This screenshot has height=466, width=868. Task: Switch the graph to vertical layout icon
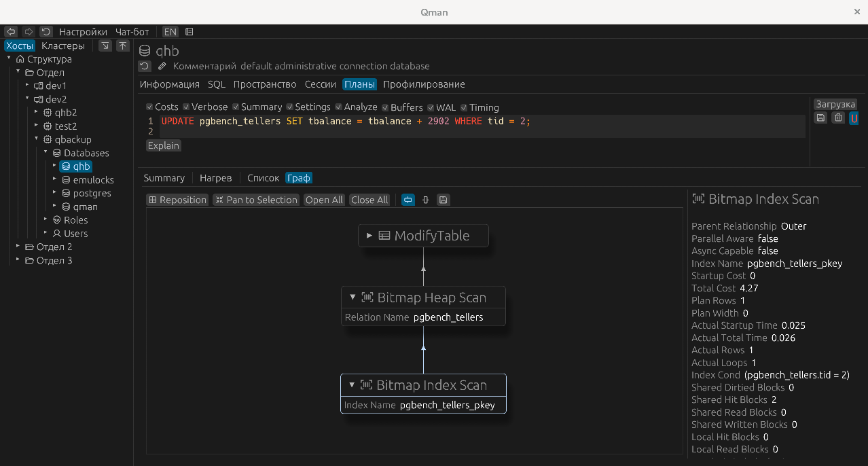pyautogui.click(x=426, y=200)
